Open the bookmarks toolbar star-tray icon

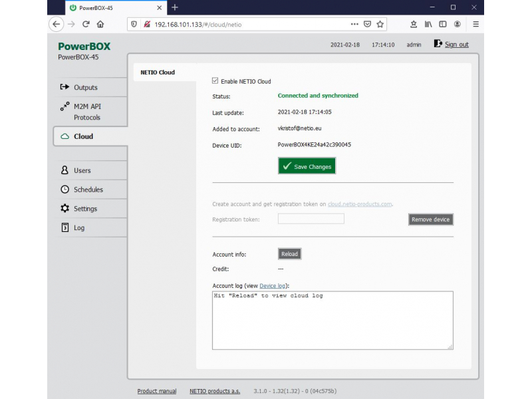pyautogui.click(x=413, y=24)
